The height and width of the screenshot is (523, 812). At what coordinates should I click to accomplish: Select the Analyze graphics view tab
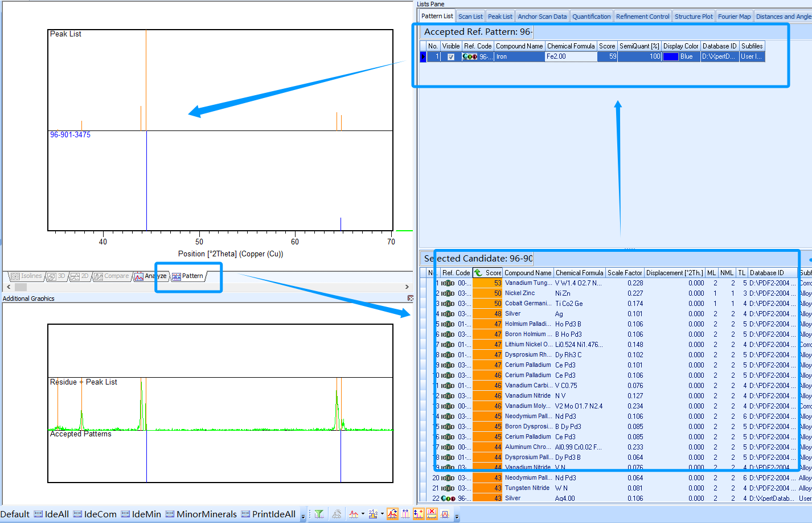(151, 276)
